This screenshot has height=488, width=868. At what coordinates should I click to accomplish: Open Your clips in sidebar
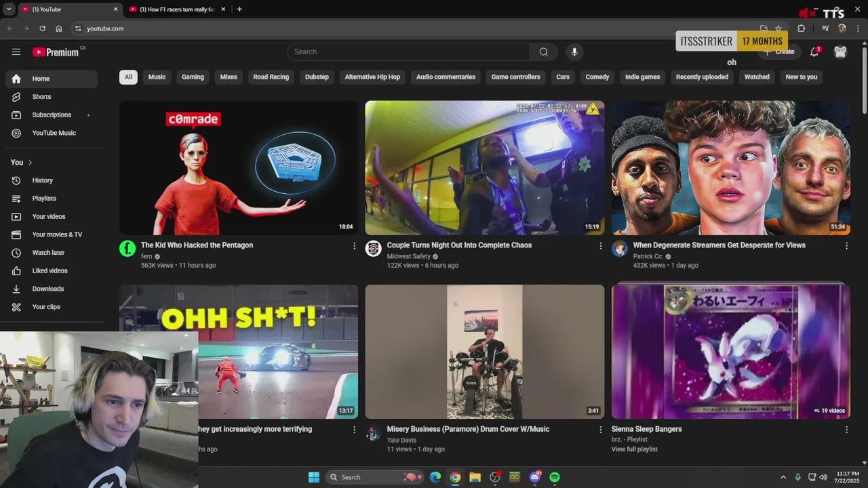pyautogui.click(x=52, y=306)
